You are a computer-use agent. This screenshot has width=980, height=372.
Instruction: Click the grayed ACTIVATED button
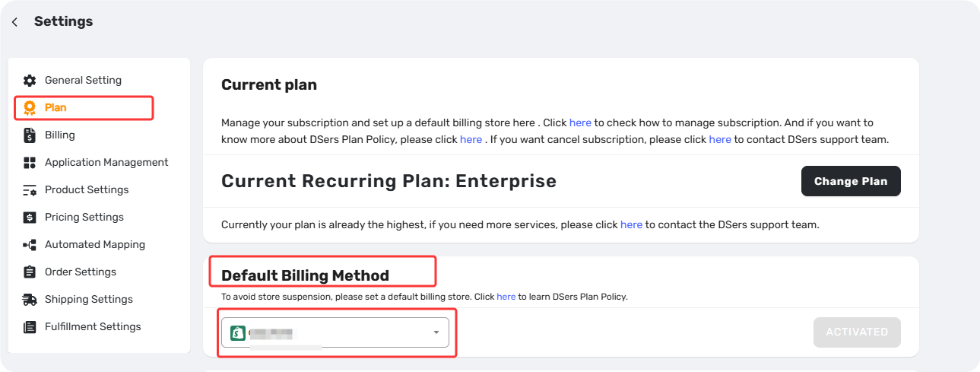click(x=857, y=332)
